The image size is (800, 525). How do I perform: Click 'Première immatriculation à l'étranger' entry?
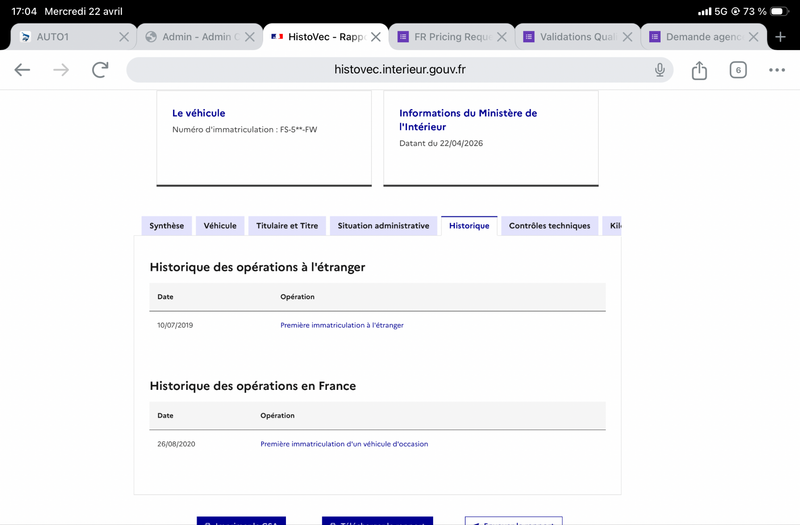point(342,325)
